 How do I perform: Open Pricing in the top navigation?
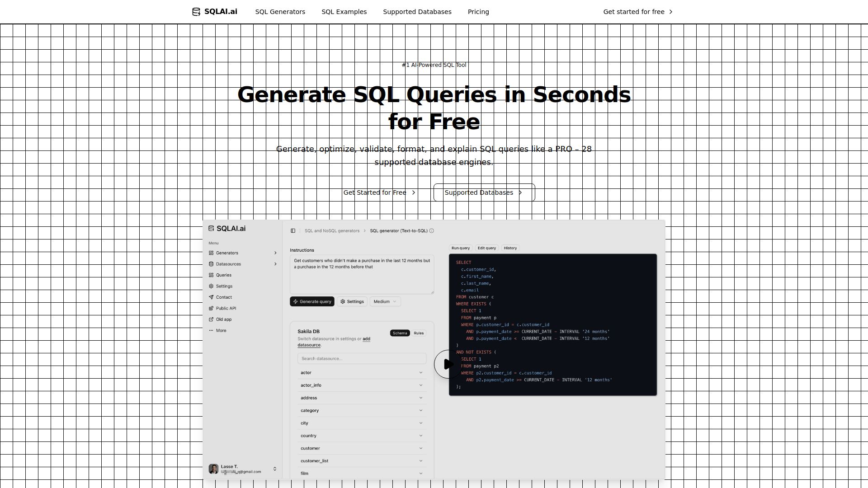click(478, 12)
